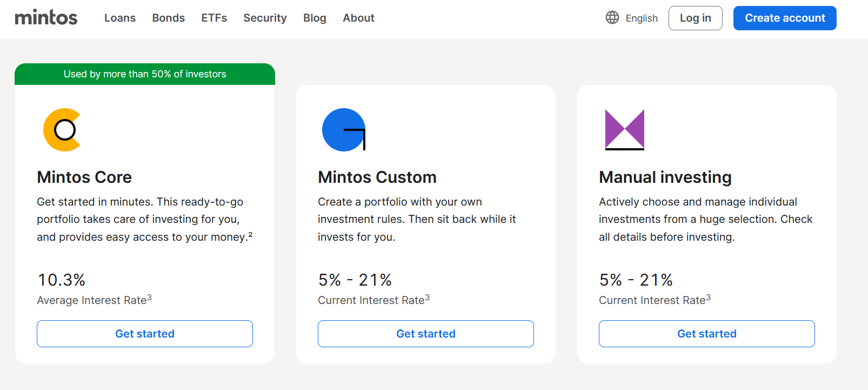The image size is (868, 390).
Task: Click the Mintos Custom heading
Action: point(377,177)
